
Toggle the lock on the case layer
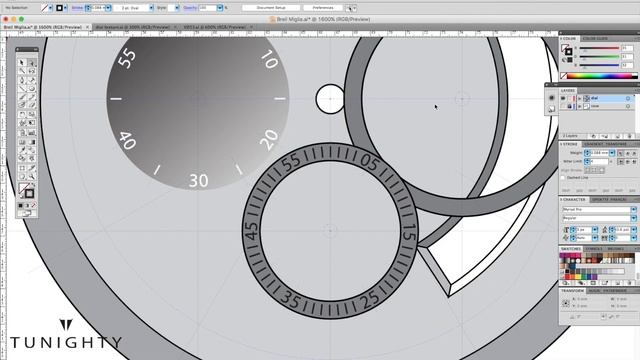point(569,106)
